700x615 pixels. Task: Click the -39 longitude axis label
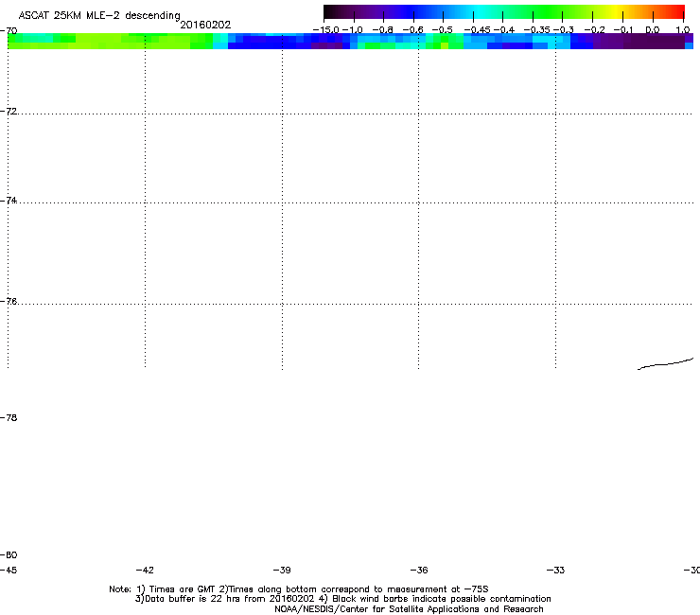(x=282, y=570)
